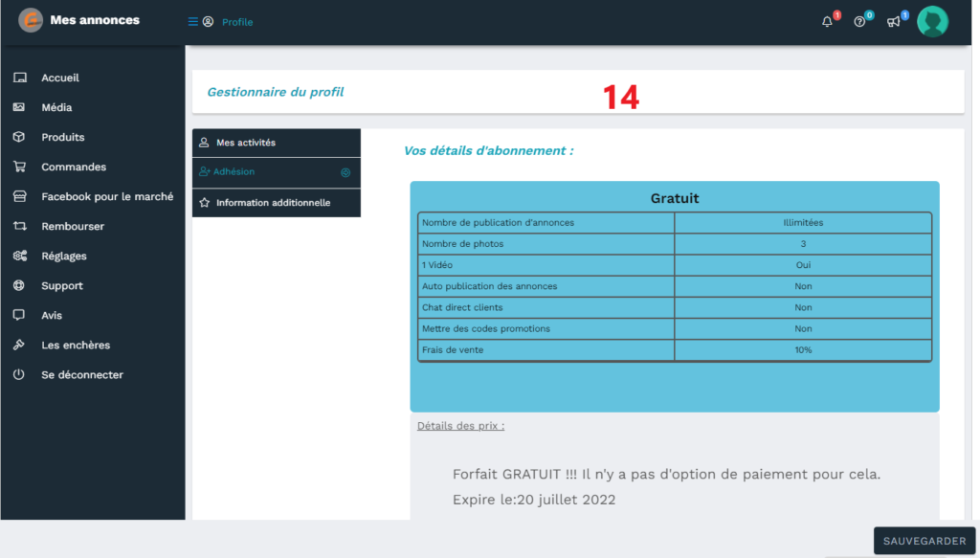
Task: Toggle the hamburger menu icon
Action: click(x=192, y=22)
